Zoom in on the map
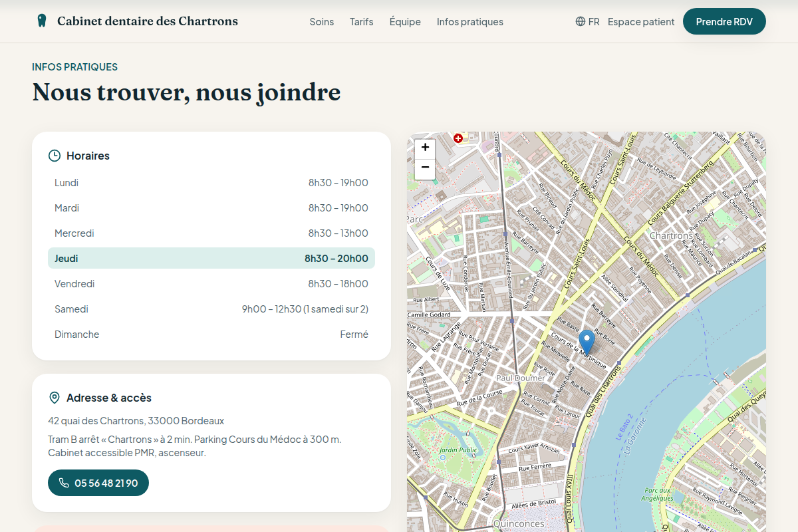798x532 pixels. (x=425, y=148)
